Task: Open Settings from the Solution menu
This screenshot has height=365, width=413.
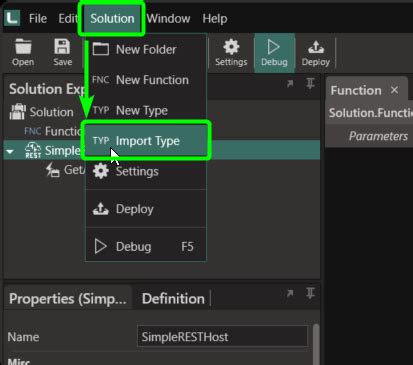Action: (x=146, y=171)
